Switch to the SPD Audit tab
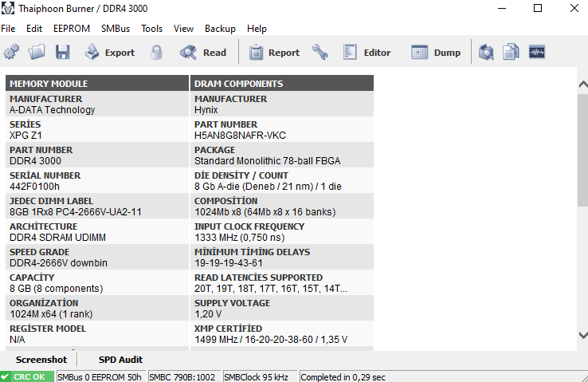588x382 pixels. point(120,360)
